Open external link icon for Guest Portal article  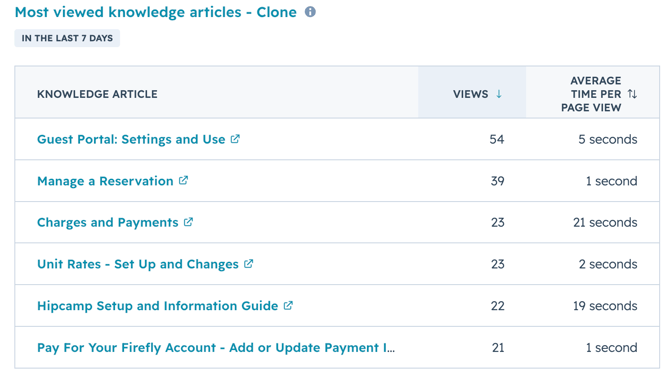[x=235, y=139]
